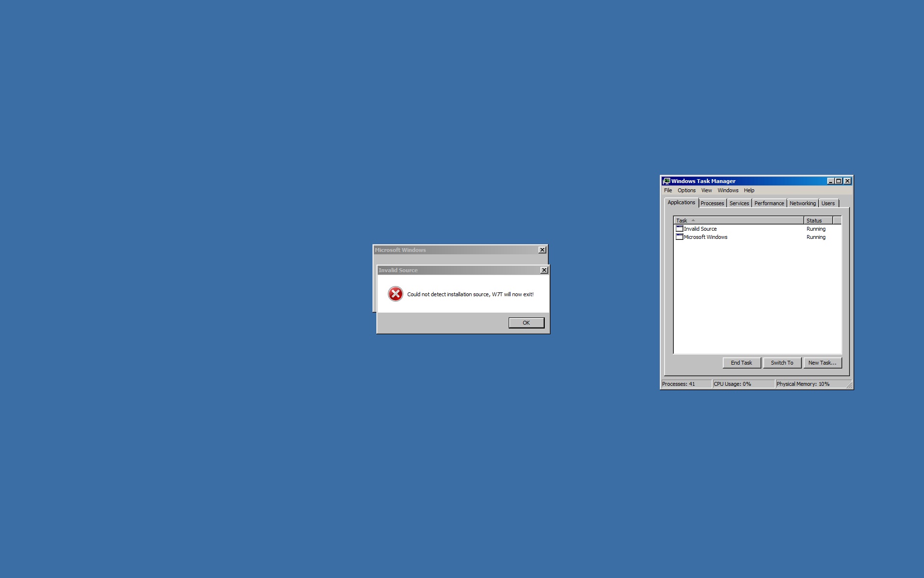Open the Networking tab

point(802,203)
